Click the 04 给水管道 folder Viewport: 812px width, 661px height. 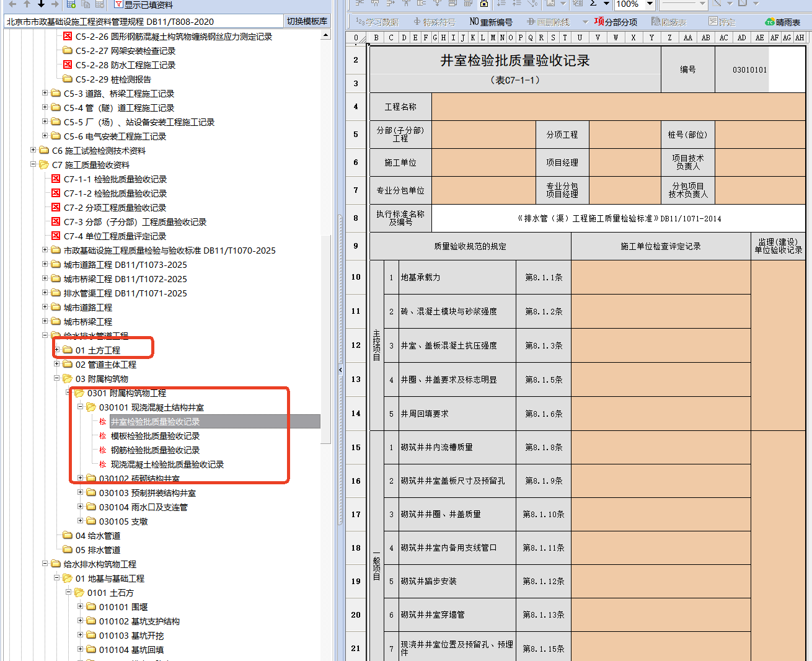pyautogui.click(x=97, y=536)
